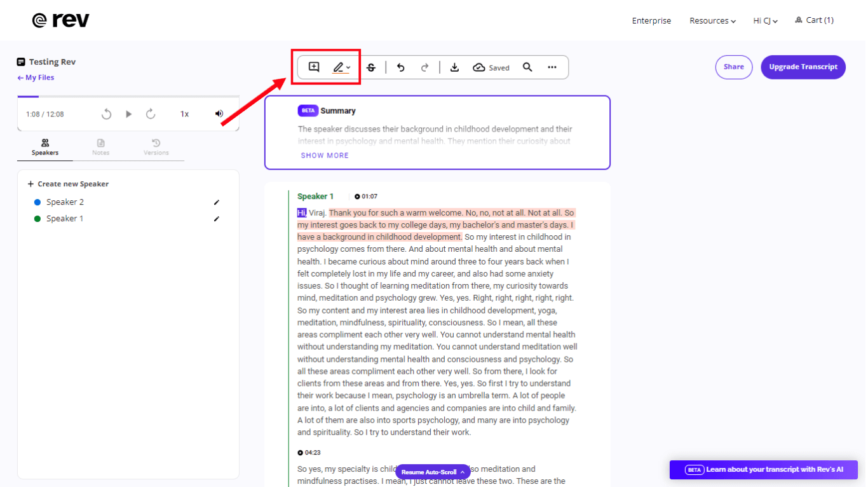Image resolution: width=868 pixels, height=487 pixels.
Task: Change the 1x playback speed
Action: (184, 114)
